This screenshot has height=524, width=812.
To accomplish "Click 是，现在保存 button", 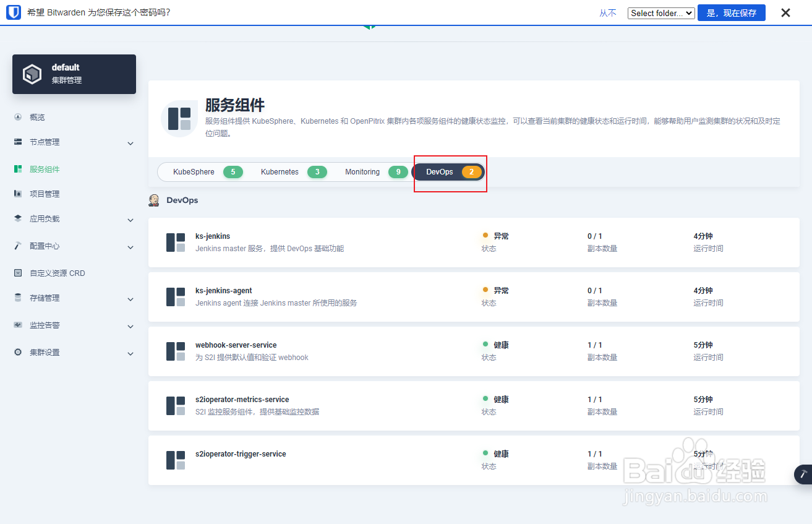I will click(x=732, y=13).
